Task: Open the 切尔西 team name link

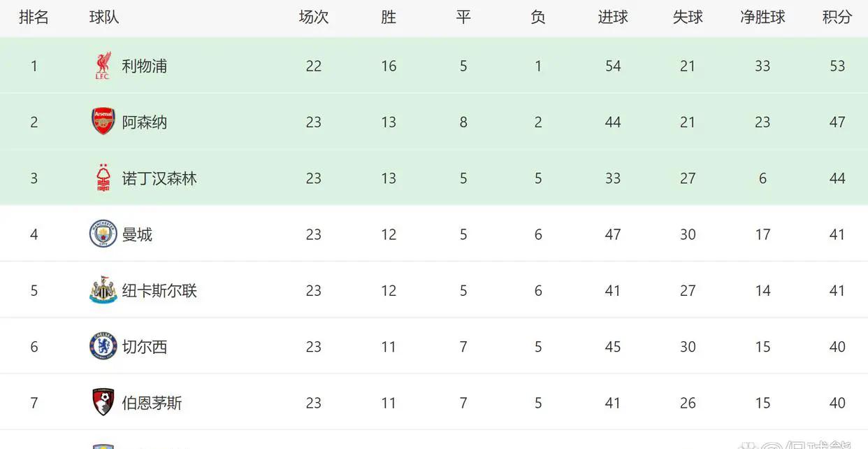Action: point(145,346)
